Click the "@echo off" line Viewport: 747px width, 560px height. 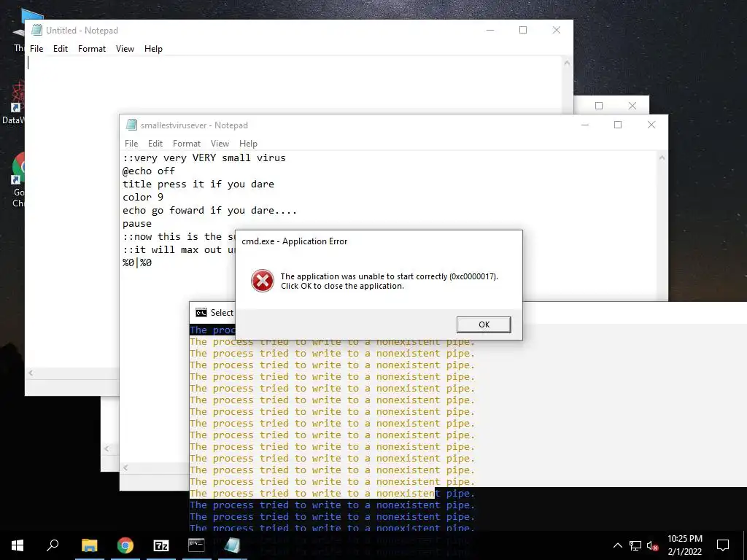click(x=149, y=171)
